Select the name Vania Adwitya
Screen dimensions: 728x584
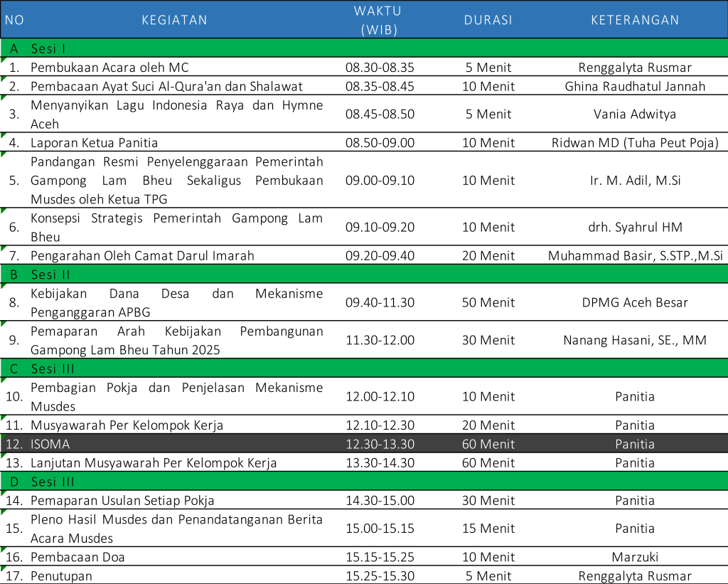point(635,115)
